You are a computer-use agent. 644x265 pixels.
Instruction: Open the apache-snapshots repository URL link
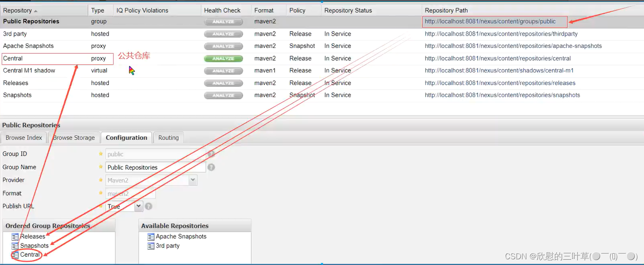click(513, 46)
